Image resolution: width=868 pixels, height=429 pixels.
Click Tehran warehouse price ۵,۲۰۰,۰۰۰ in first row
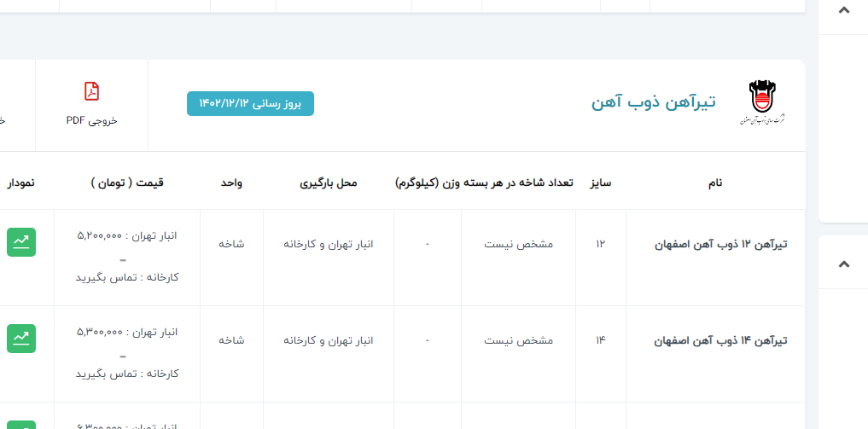pos(126,235)
